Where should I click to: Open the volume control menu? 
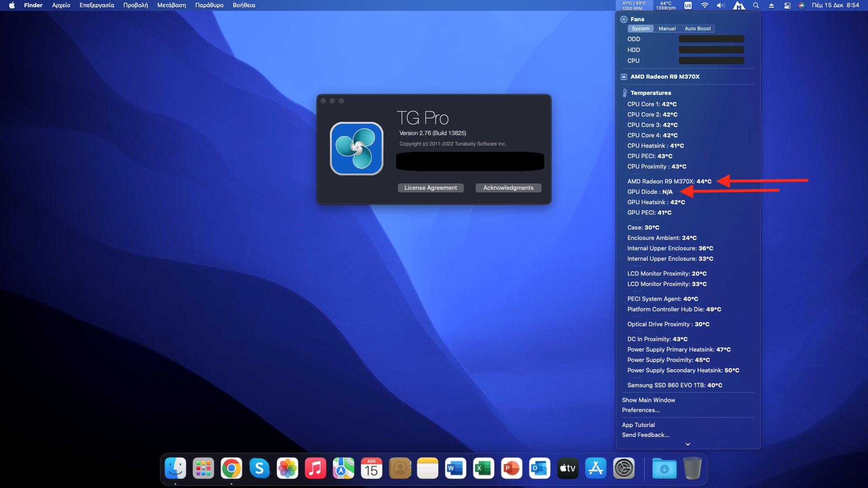tap(721, 5)
